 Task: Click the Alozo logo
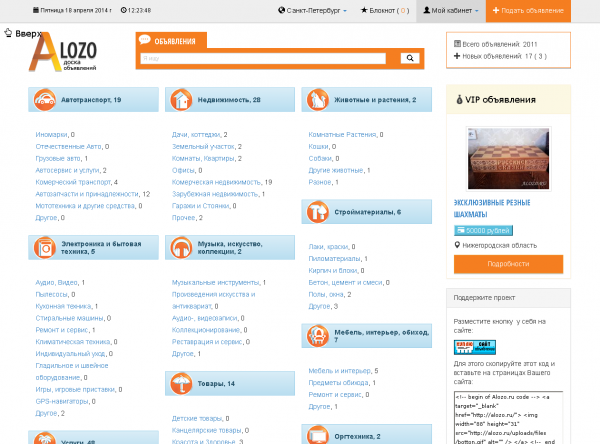(66, 55)
